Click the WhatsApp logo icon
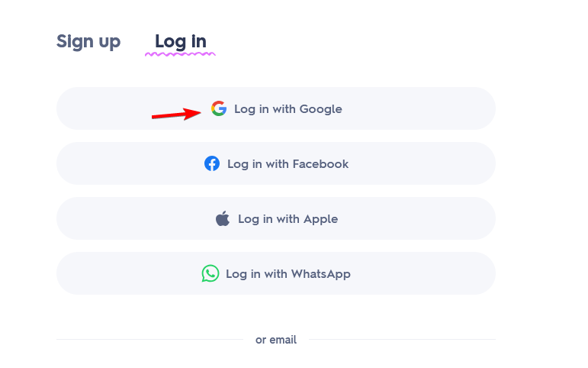The image size is (588, 368). (210, 273)
